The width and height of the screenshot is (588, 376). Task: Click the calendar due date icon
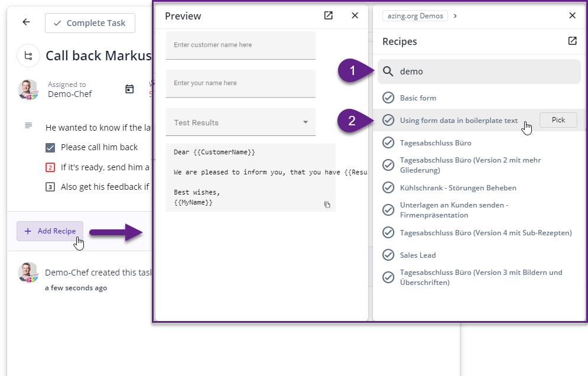(129, 89)
